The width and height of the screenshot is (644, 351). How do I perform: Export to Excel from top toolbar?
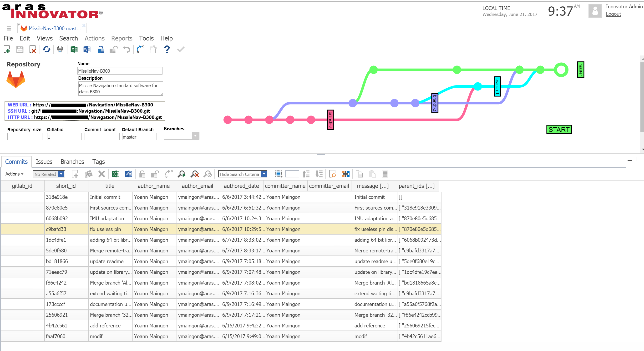coord(74,50)
